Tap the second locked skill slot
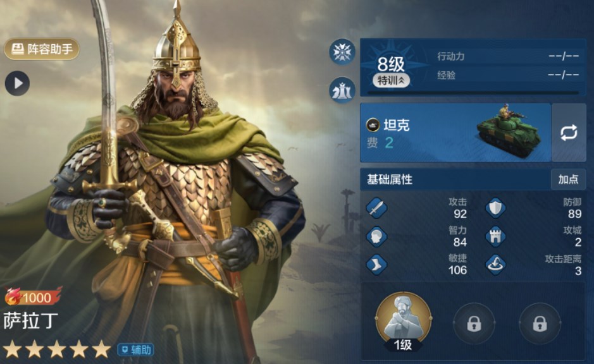This screenshot has height=364, width=594. [x=540, y=324]
